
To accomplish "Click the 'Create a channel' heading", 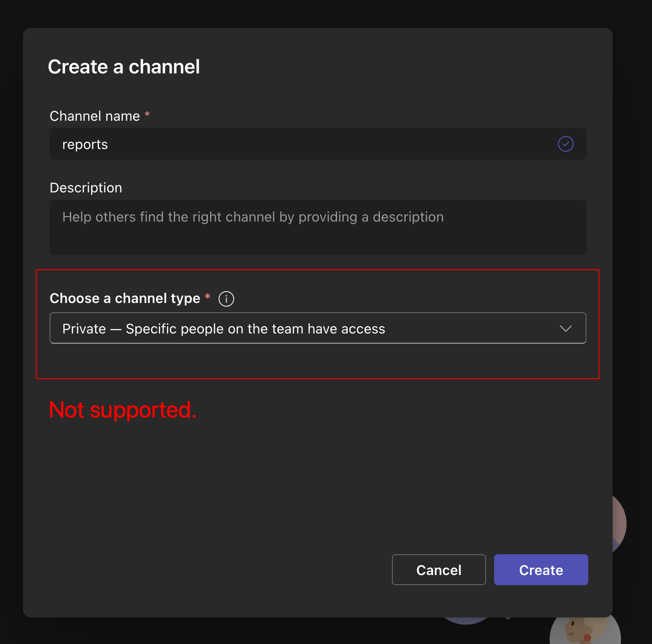I will coord(124,67).
